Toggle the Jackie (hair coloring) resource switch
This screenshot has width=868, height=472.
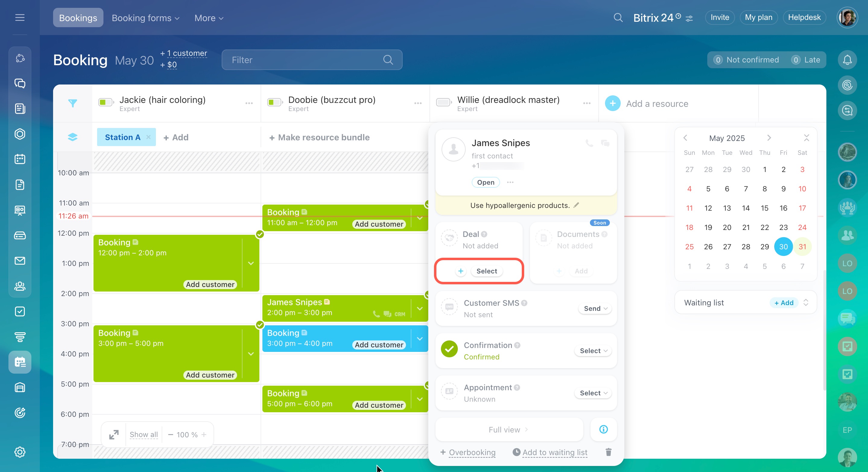pyautogui.click(x=106, y=102)
